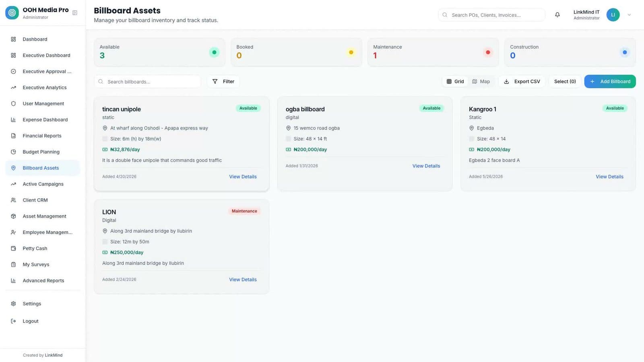Click the Client CRM people icon
Viewport: 644px width, 362px height.
13,200
